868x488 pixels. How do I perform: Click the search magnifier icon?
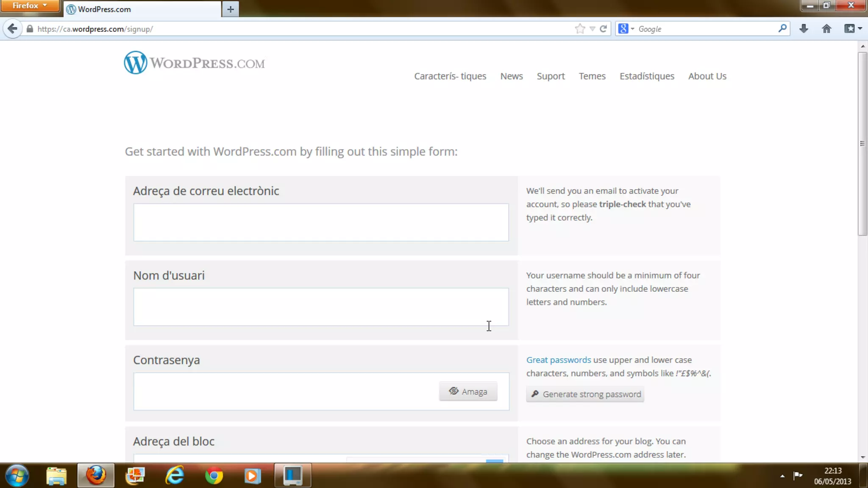pyautogui.click(x=782, y=28)
